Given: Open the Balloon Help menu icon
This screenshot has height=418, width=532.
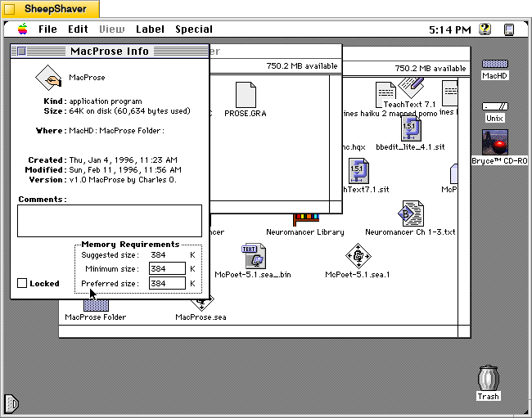Looking at the screenshot, I should point(485,29).
